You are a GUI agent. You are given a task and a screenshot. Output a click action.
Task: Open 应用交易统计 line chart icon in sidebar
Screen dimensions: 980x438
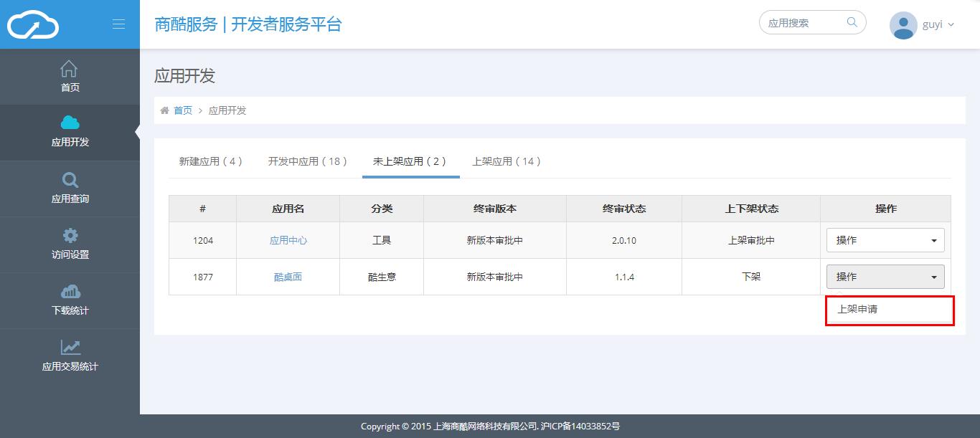pyautogui.click(x=70, y=347)
